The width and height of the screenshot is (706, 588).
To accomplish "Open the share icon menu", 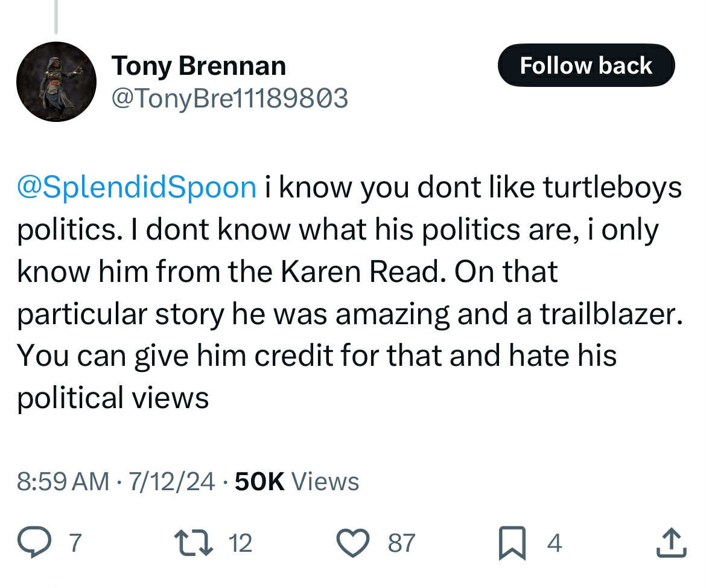I will [672, 543].
